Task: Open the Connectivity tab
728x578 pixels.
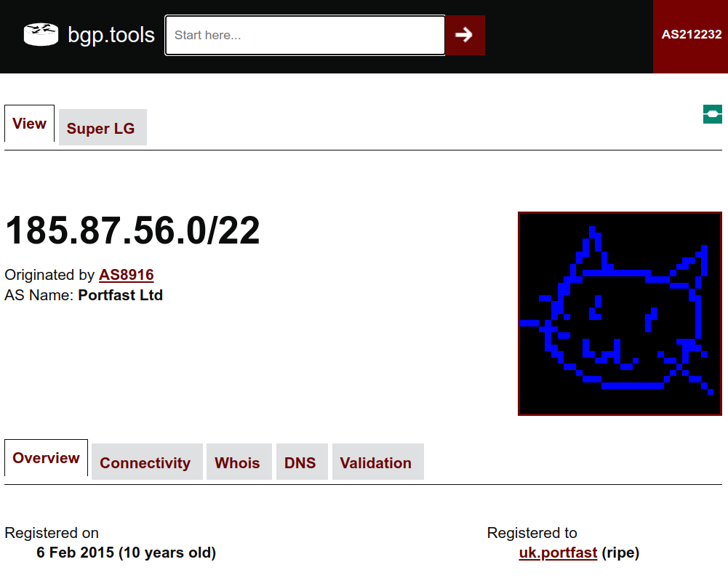Action: [x=147, y=462]
